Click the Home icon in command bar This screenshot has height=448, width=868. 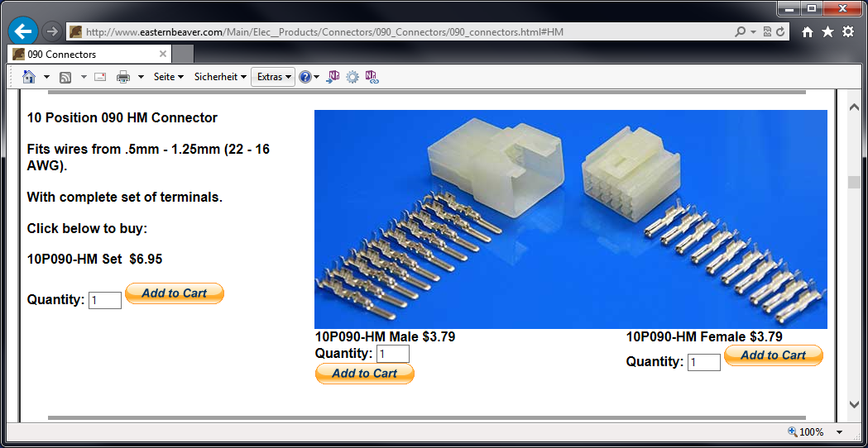[29, 77]
